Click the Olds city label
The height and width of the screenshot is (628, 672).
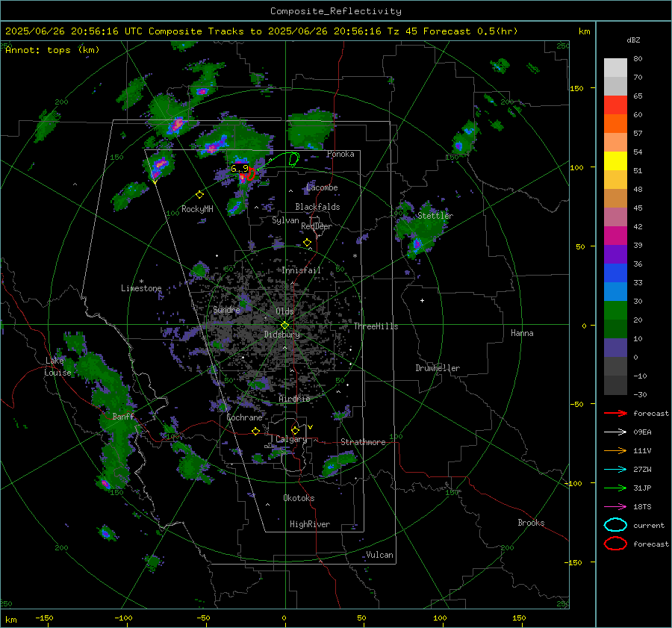pyautogui.click(x=284, y=311)
